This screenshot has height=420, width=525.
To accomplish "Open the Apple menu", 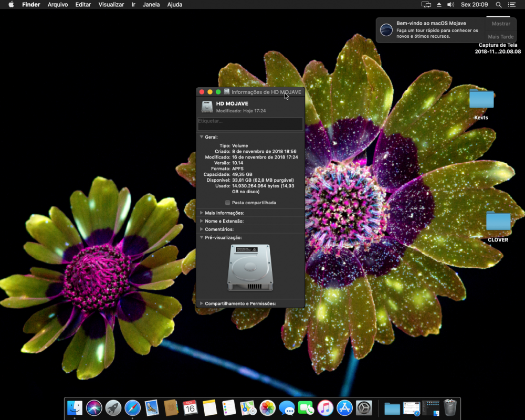I will [x=11, y=4].
